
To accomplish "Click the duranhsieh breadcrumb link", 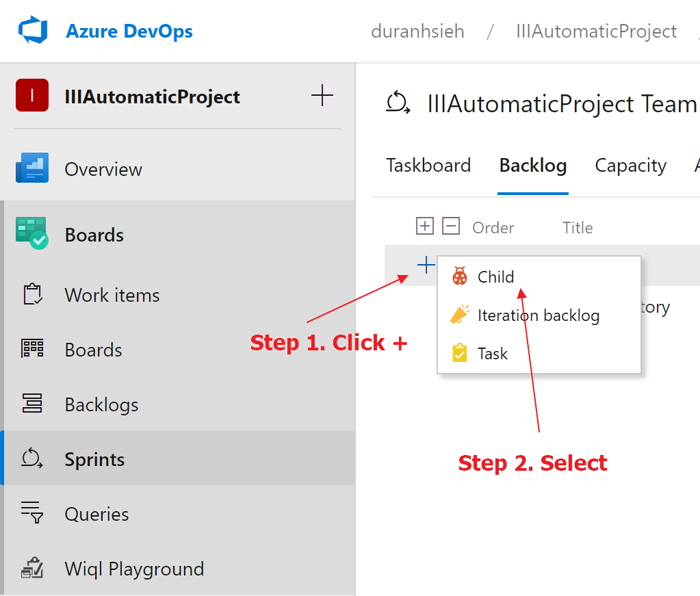I will [417, 31].
